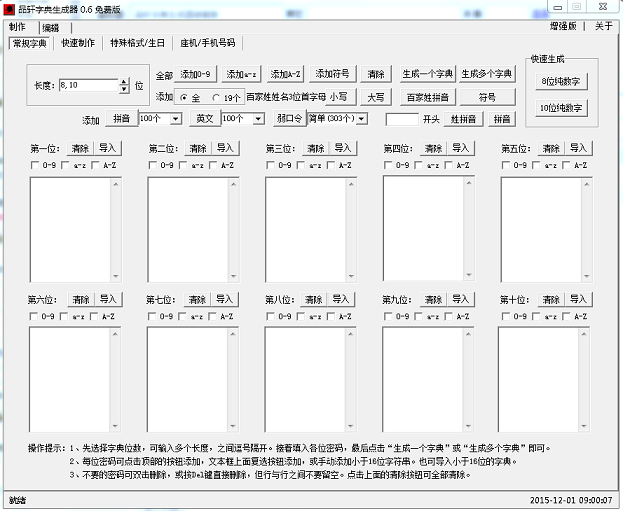Enable the 0-9 checkbox under 第一位

pos(36,165)
